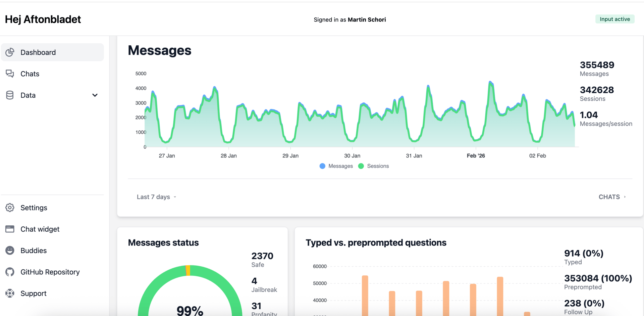Click the Hej Aftonbladet title
The width and height of the screenshot is (644, 316).
(x=43, y=19)
